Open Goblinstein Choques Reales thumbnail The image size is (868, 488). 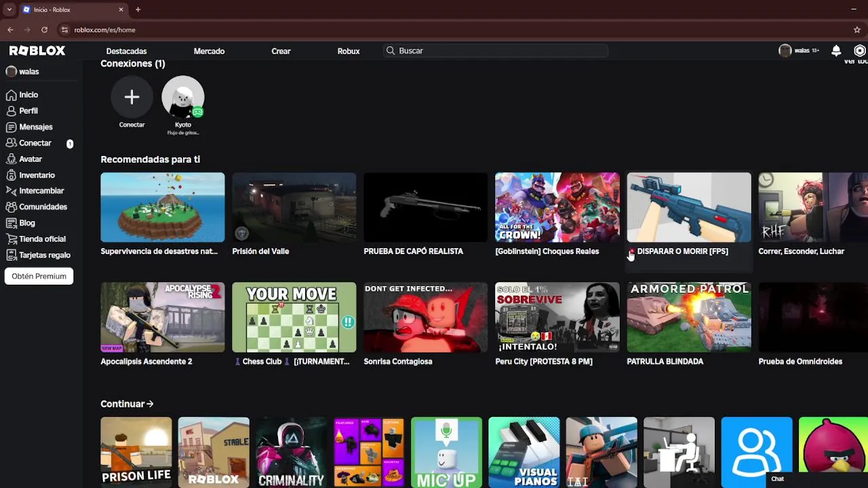557,207
